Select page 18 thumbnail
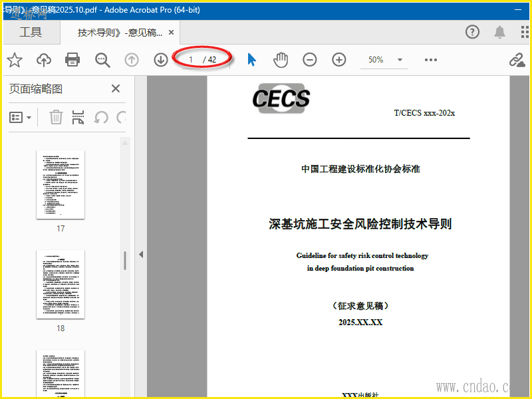The height and width of the screenshot is (399, 532). pos(61,285)
